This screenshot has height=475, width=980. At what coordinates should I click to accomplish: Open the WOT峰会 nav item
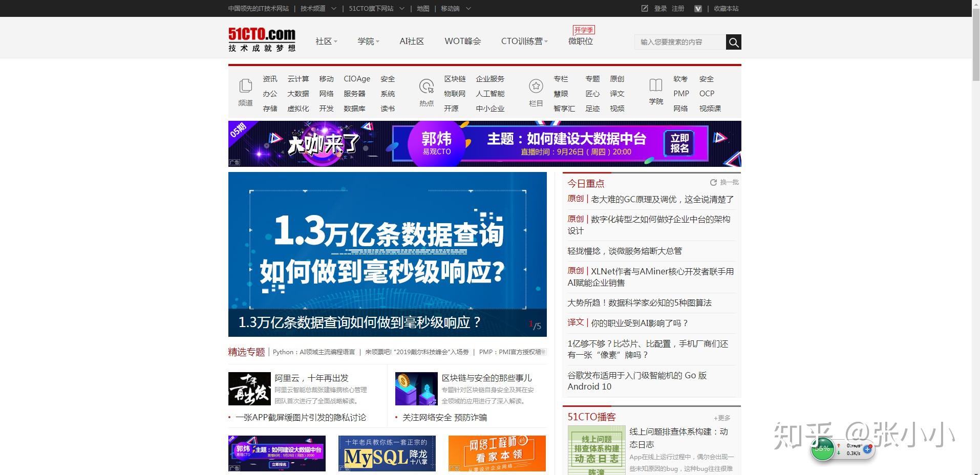pyautogui.click(x=463, y=41)
